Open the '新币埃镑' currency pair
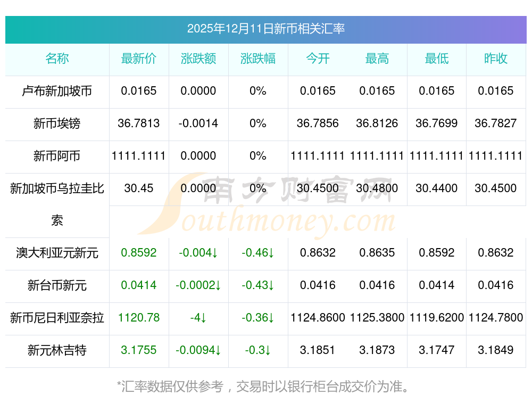The image size is (532, 403). 57,124
